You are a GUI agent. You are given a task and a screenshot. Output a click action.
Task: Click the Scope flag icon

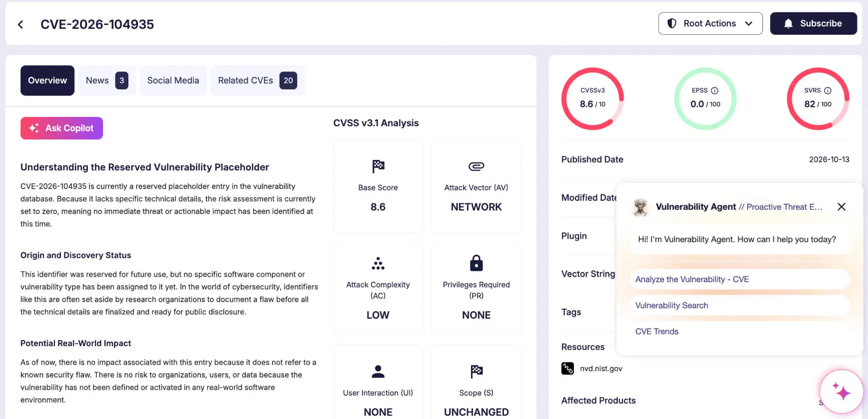(476, 372)
